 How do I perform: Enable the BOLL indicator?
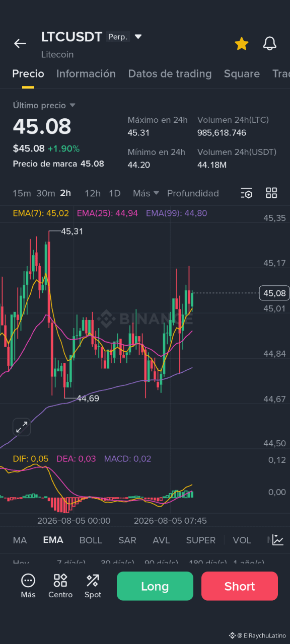91,540
